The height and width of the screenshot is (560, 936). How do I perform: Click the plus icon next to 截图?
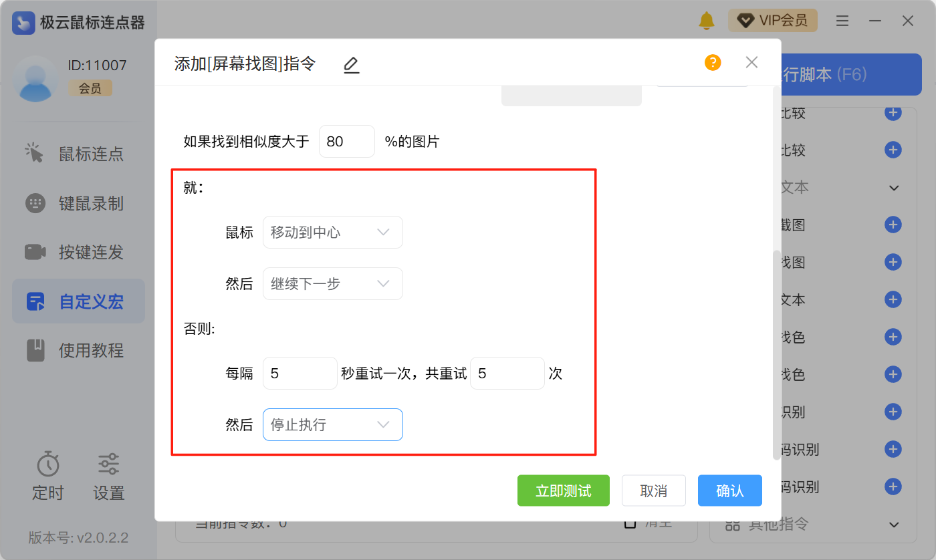click(893, 225)
